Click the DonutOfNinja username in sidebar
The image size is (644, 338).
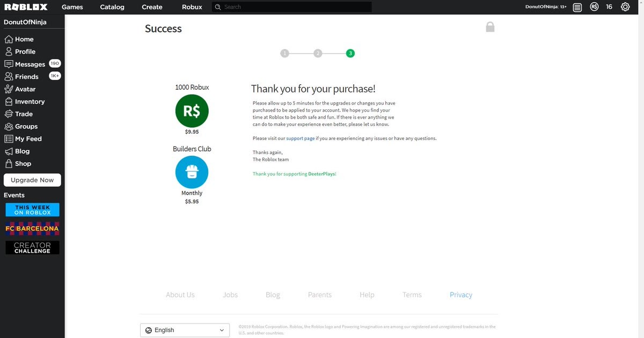tap(25, 23)
